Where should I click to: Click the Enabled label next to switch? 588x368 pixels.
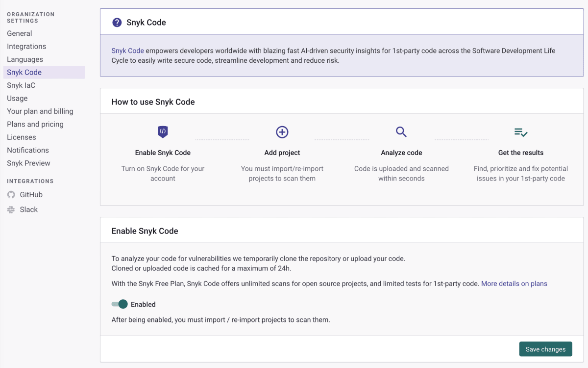(x=143, y=305)
